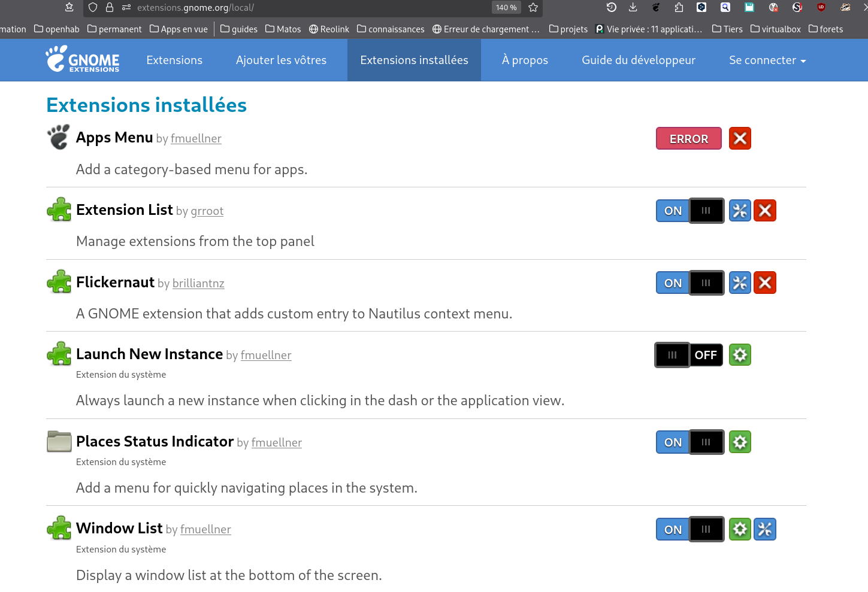Open the Vie privée bookmark
The width and height of the screenshot is (868, 592).
tap(649, 29)
